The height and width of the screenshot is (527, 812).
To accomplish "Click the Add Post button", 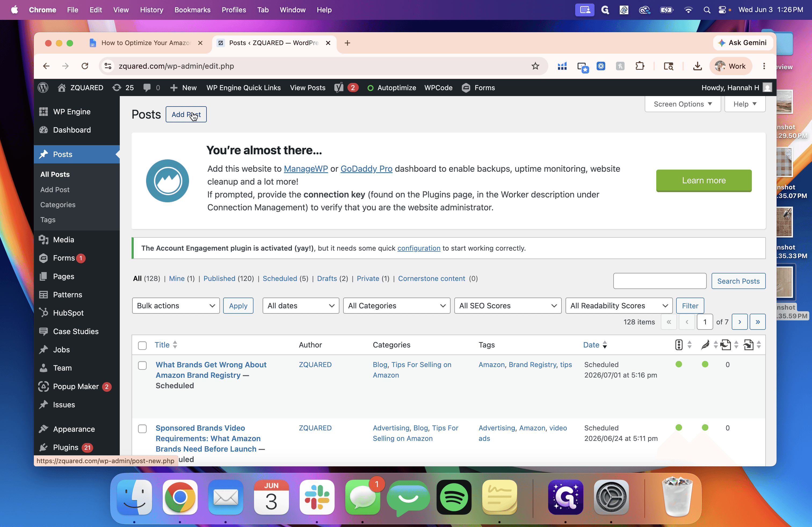I will pyautogui.click(x=186, y=114).
